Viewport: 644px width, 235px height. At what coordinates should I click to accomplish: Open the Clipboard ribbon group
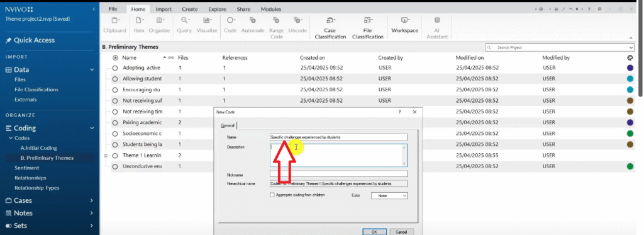tap(114, 25)
